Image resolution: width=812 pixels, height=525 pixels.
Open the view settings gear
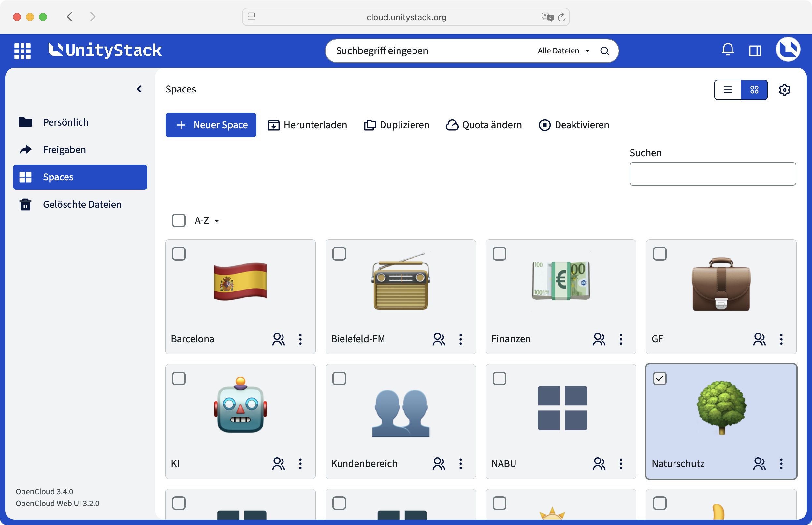click(784, 90)
